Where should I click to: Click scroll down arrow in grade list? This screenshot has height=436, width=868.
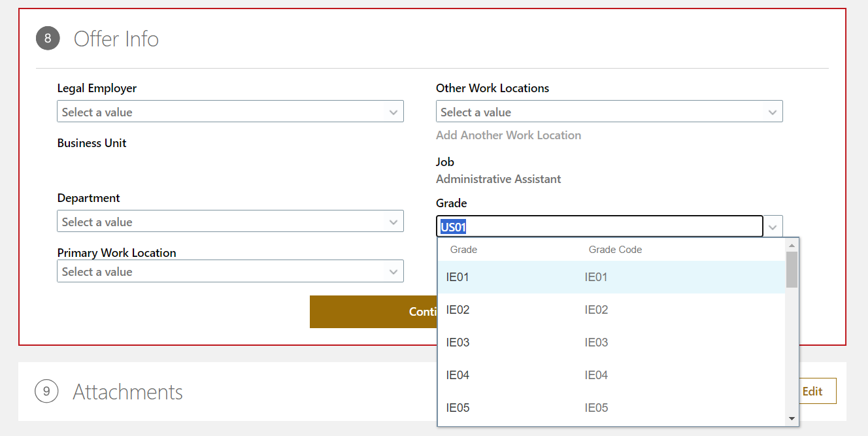coord(792,418)
